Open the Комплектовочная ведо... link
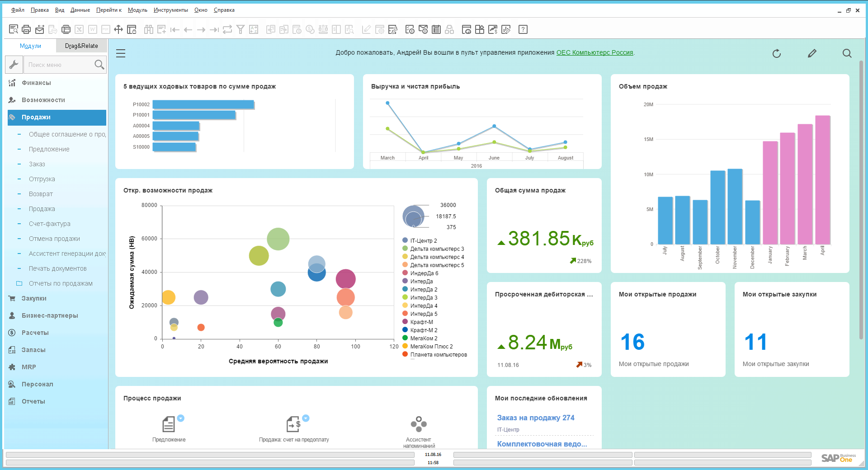Screen dimensions: 868x470 (x=542, y=444)
